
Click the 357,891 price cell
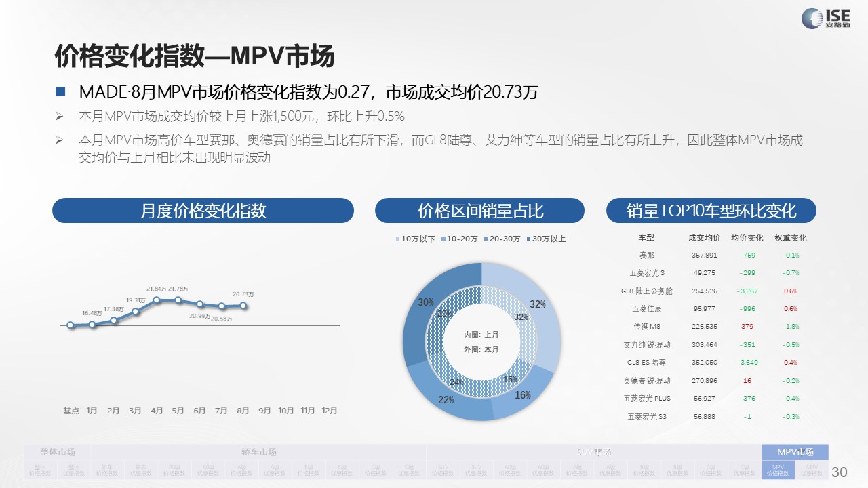[x=704, y=256]
